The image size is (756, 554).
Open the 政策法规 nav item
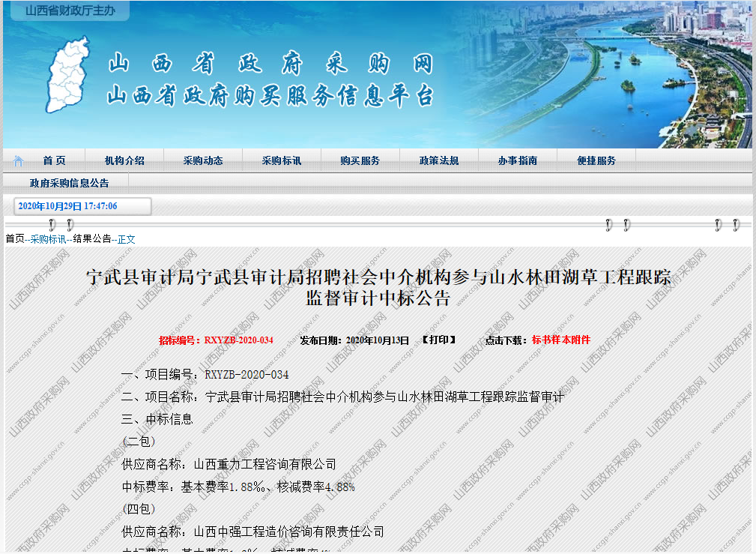[439, 160]
